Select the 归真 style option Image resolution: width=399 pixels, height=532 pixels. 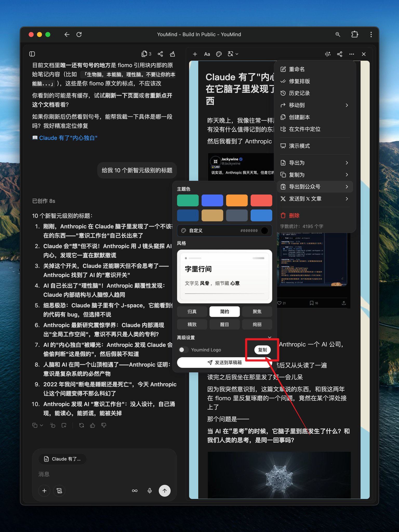[192, 312]
